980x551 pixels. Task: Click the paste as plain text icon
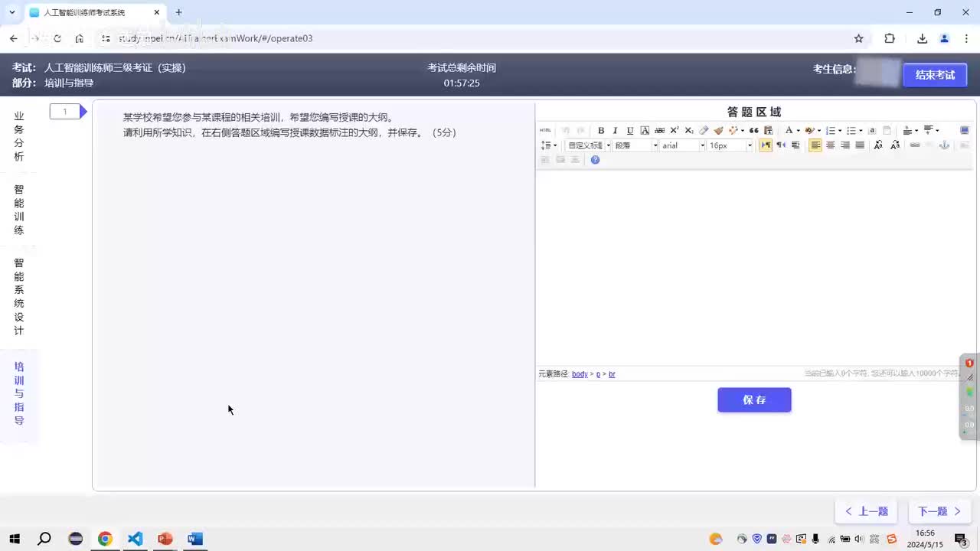point(768,130)
